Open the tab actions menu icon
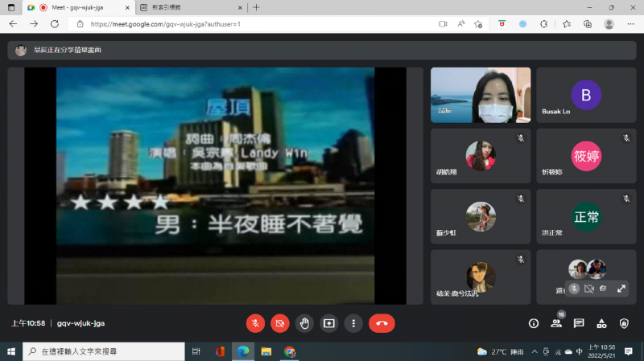Image resolution: width=644 pixels, height=361 pixels. pos(11,7)
